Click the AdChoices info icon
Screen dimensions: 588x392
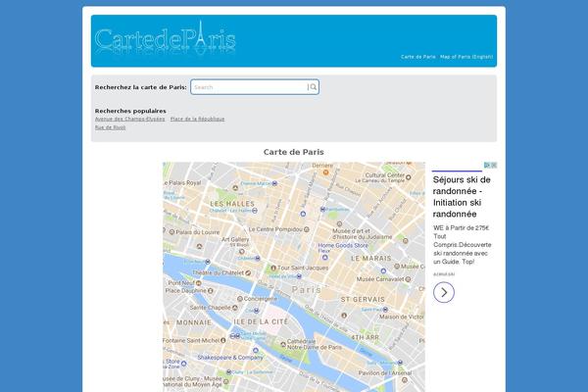point(487,165)
